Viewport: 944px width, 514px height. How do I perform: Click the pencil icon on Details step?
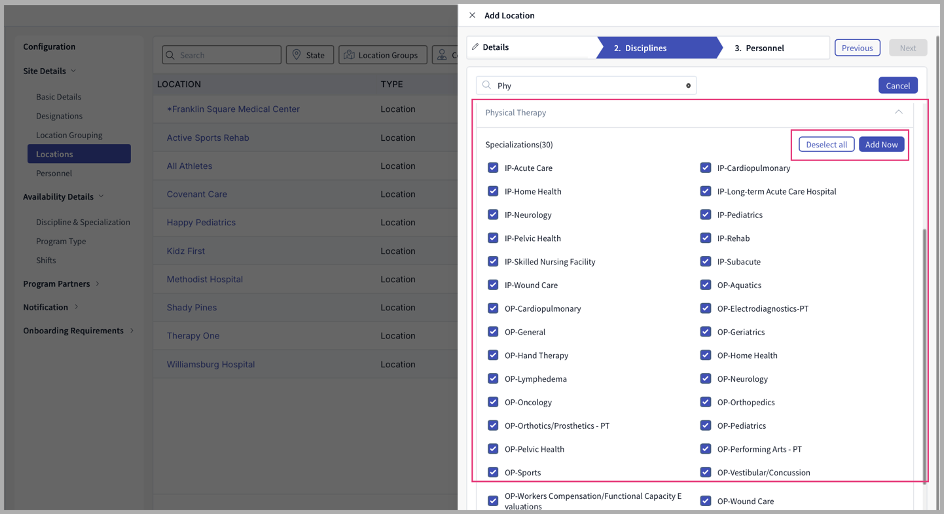(476, 47)
